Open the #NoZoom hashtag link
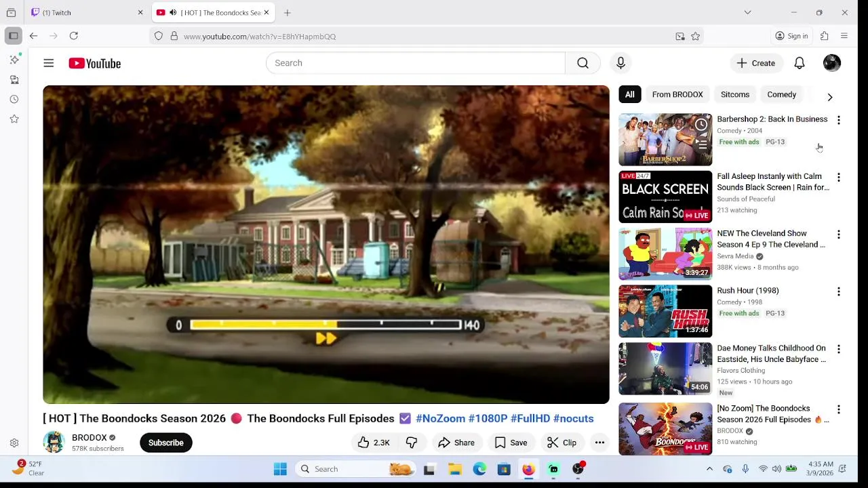Viewport: 868px width, 488px height. tap(440, 418)
